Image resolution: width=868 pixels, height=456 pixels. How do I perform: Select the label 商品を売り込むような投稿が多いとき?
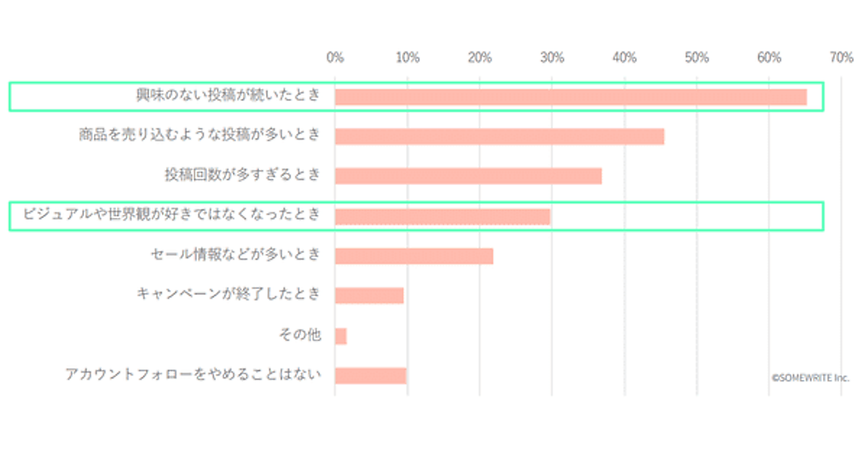(199, 135)
